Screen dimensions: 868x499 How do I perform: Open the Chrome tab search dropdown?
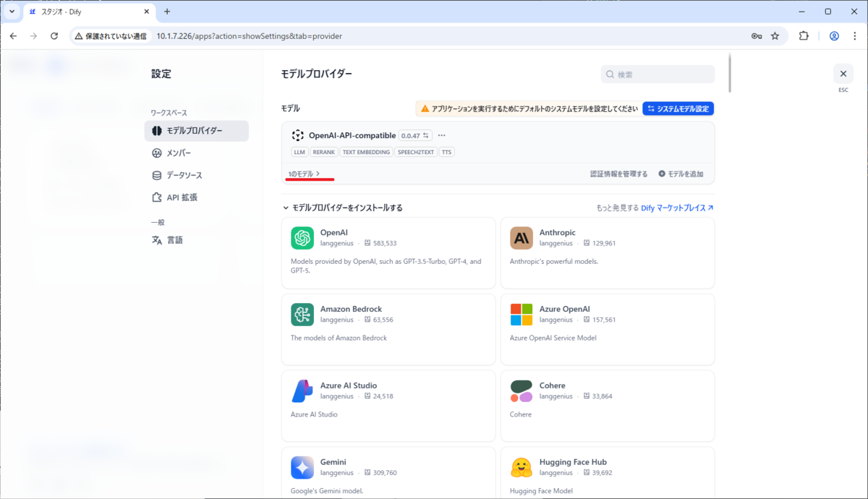pyautogui.click(x=12, y=12)
